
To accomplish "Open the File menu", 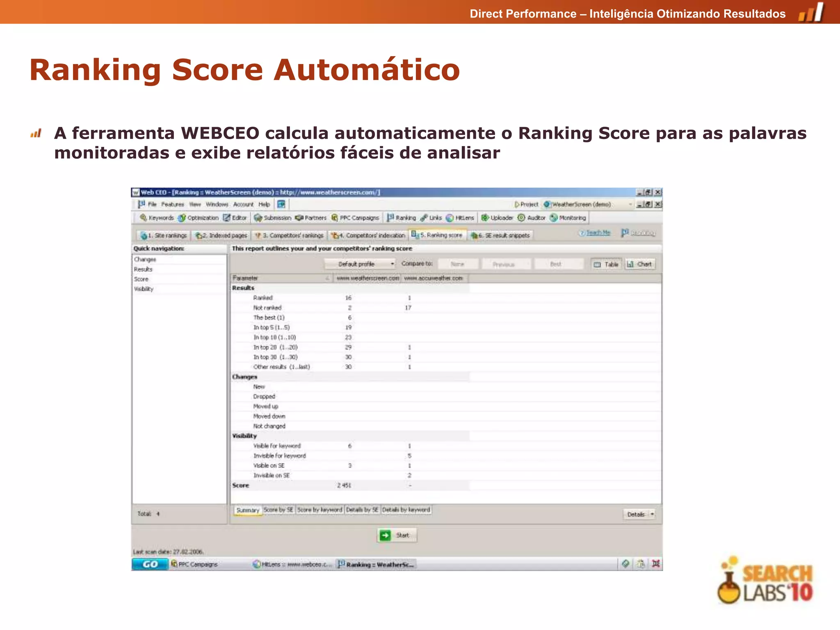I will click(x=152, y=204).
